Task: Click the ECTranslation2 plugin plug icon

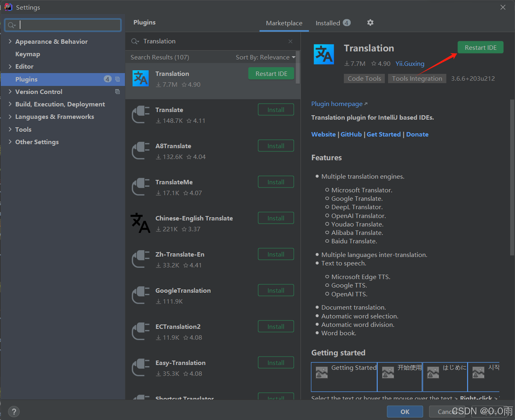Action: click(141, 332)
